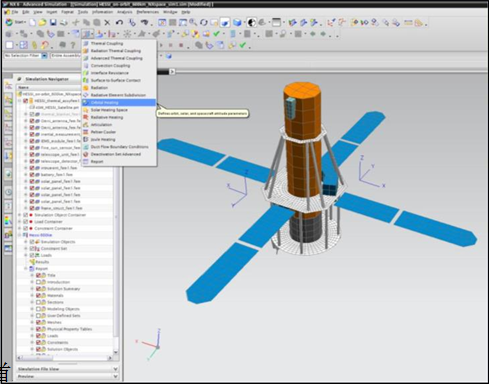Viewport: 489px width, 384px height.
Task: Click the question mark help icon
Action: point(72,45)
